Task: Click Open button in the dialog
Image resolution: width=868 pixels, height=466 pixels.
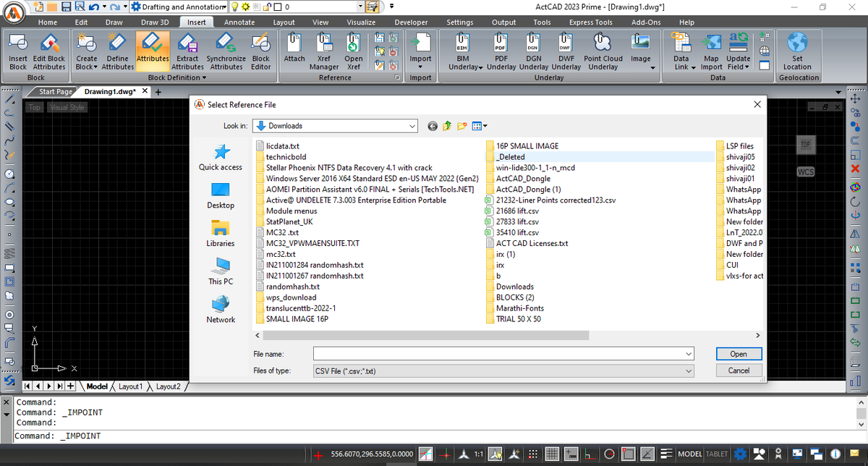Action: click(x=739, y=354)
